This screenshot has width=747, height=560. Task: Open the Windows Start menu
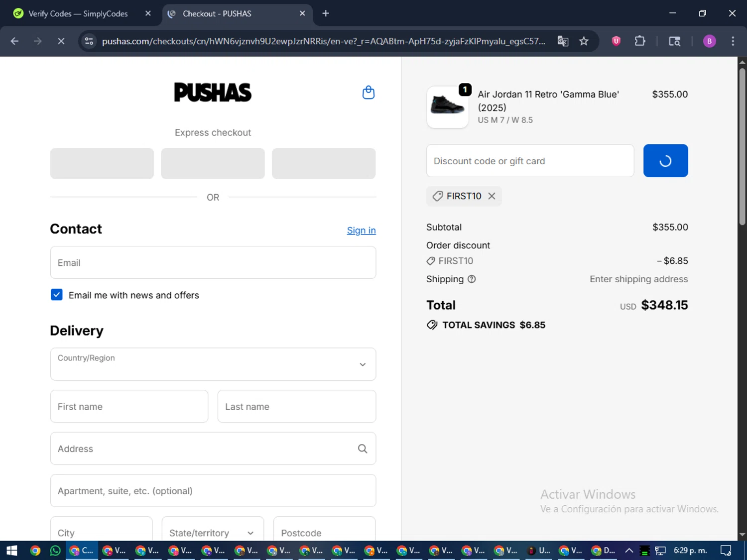11,551
